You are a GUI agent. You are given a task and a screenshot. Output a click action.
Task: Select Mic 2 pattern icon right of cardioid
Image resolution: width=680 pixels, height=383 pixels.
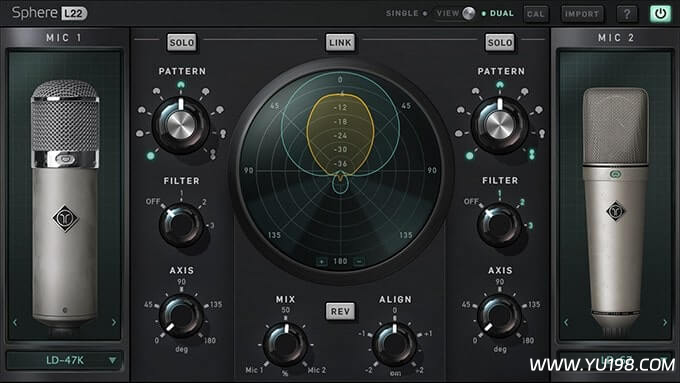click(x=524, y=92)
